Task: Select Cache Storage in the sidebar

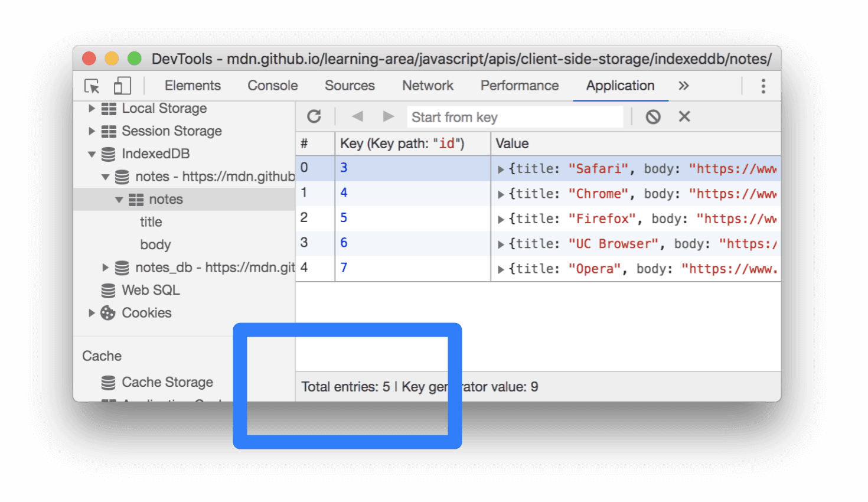Action: pos(167,382)
